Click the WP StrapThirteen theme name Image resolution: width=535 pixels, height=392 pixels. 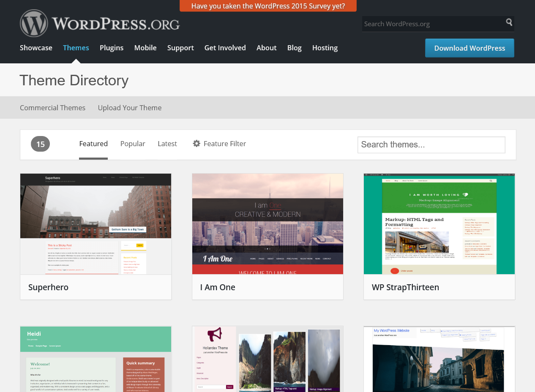pyautogui.click(x=406, y=287)
